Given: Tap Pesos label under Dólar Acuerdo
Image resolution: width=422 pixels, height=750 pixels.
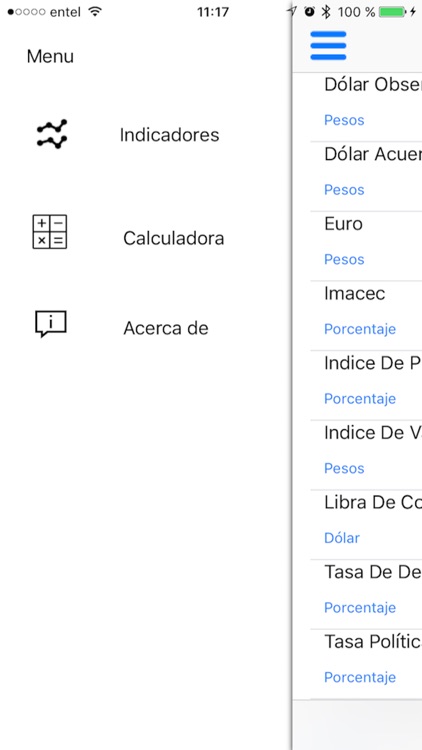Looking at the screenshot, I should [x=344, y=190].
